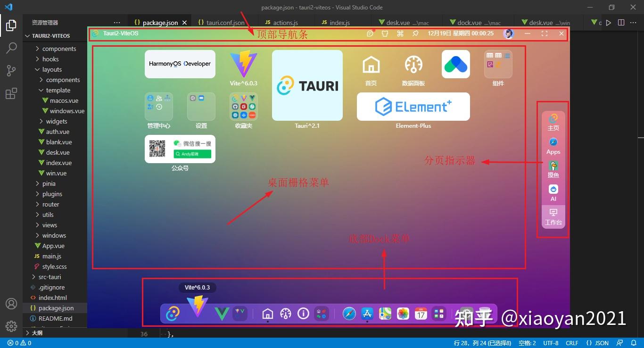This screenshot has width=644, height=348.
Task: Click the Element-Plus logo on the desktop
Action: pos(413,106)
